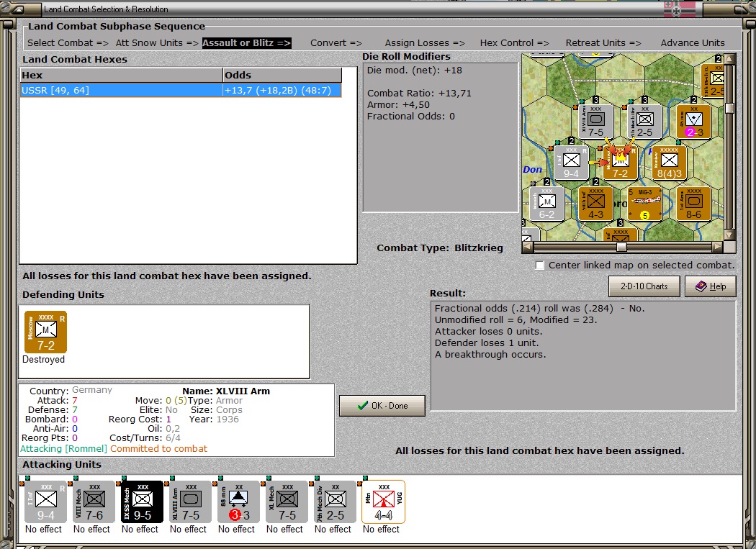Select VIII Mech 7-6 attacking unit
The width and height of the screenshot is (756, 549).
94,502
